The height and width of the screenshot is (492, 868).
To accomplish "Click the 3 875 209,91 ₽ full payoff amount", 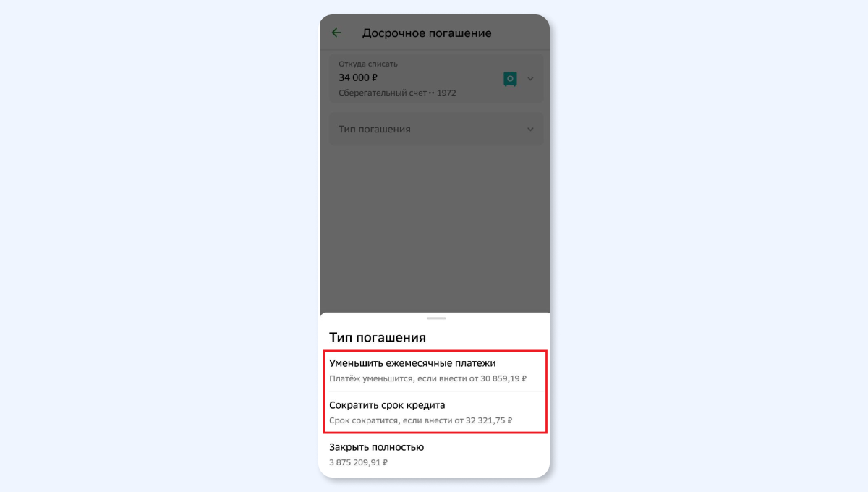I will [358, 462].
